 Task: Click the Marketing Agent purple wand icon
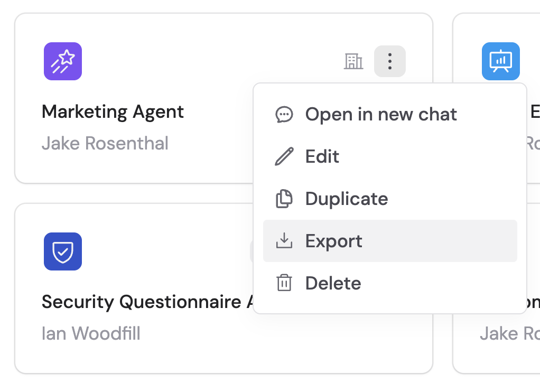(62, 61)
